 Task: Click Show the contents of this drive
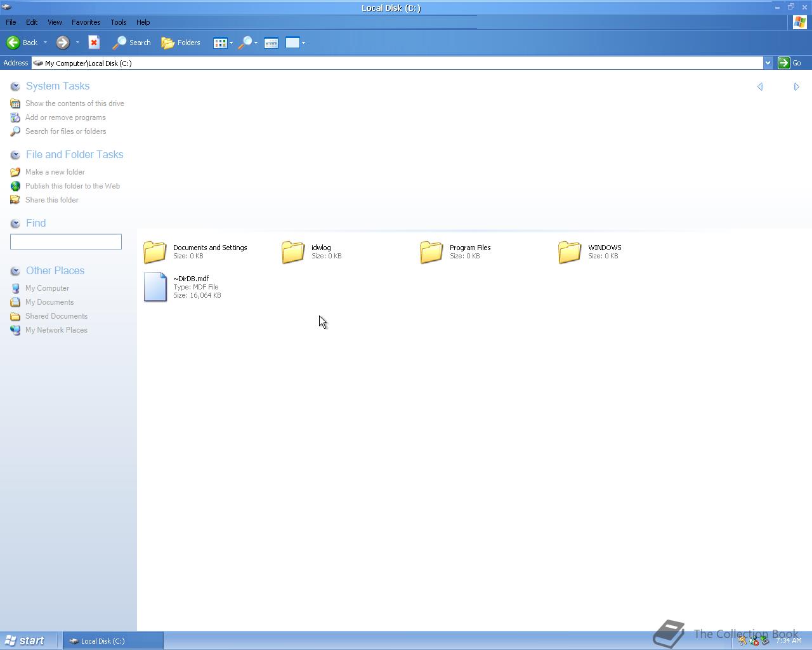pos(74,103)
